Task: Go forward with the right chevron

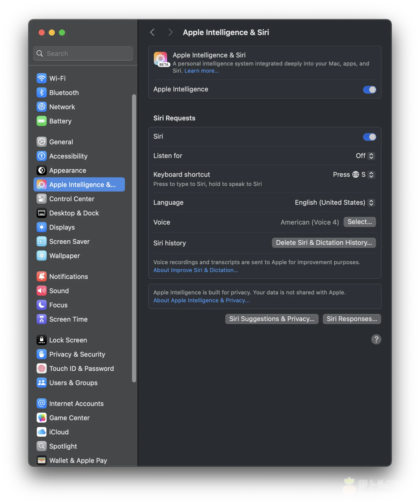Action: coord(170,32)
